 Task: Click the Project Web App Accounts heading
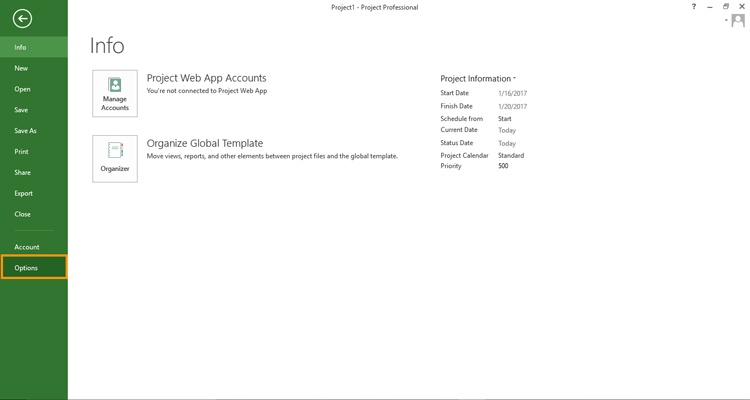point(206,78)
